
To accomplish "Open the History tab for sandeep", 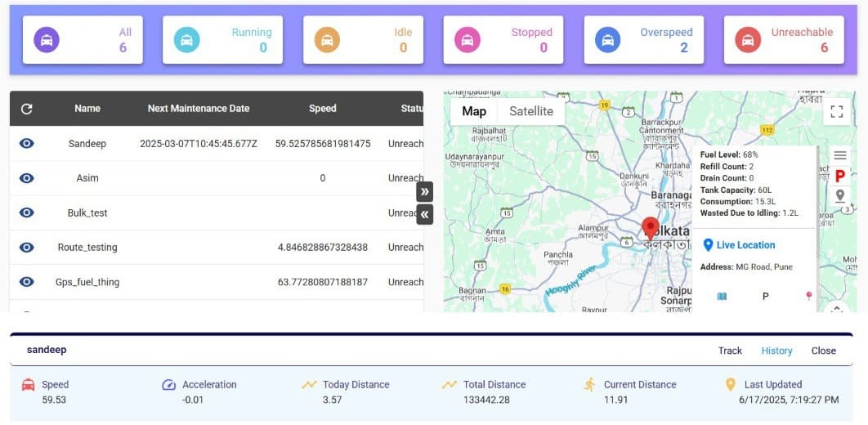I will click(776, 351).
